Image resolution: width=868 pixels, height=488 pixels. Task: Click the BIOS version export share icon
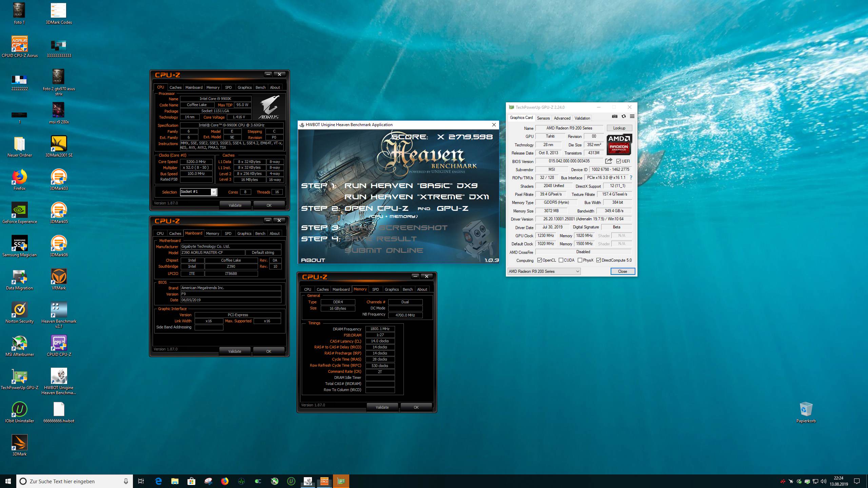(x=609, y=161)
